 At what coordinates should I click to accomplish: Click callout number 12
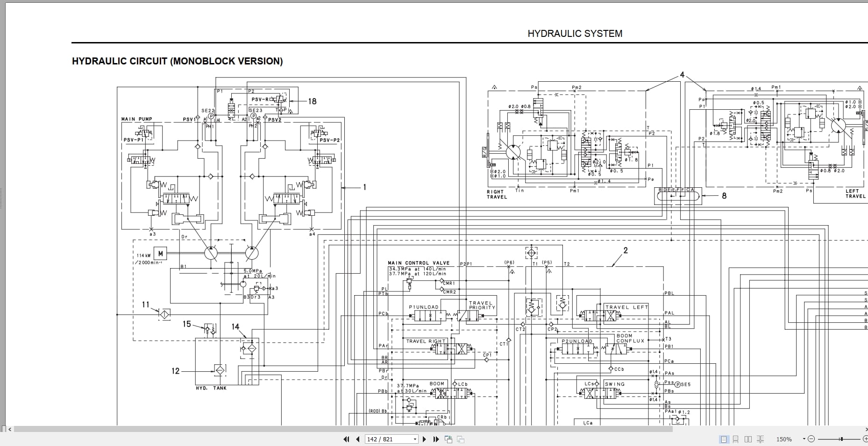tap(176, 371)
